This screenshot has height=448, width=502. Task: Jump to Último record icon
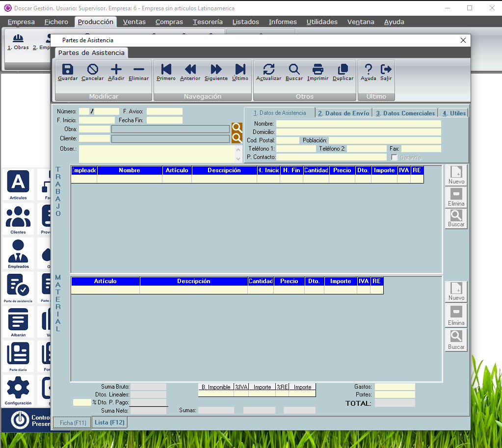240,70
